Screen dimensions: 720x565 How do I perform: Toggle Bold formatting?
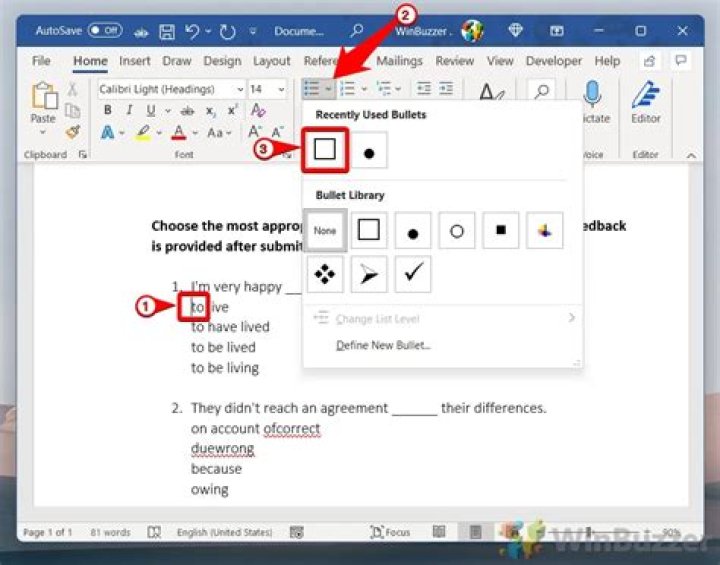click(107, 111)
